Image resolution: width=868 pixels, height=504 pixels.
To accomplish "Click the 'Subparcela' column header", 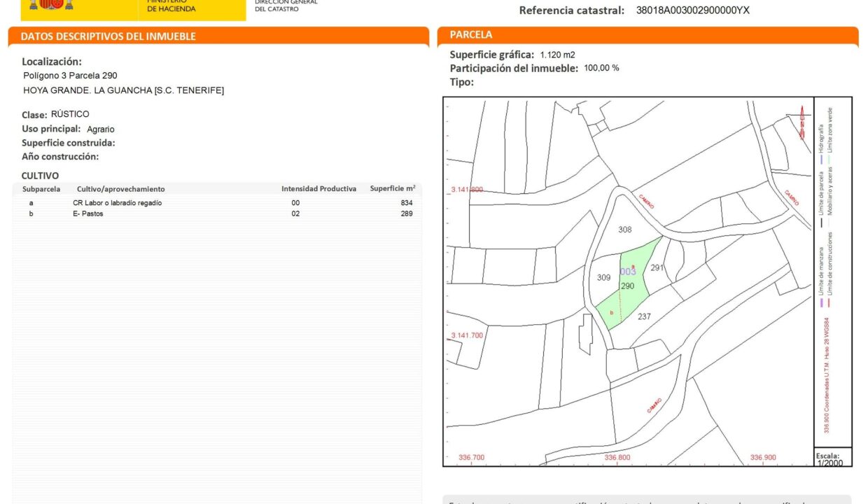I will pos(41,189).
